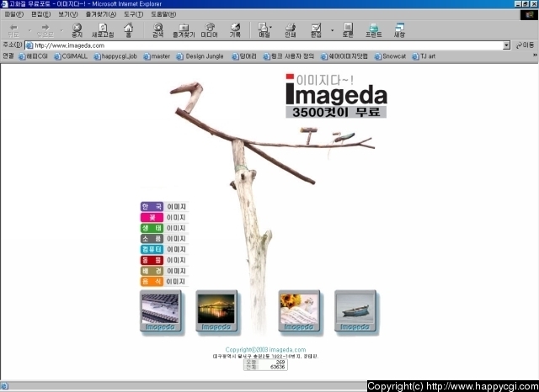
Task: Open the Forward button history dropdown arrow
Action: click(61, 30)
